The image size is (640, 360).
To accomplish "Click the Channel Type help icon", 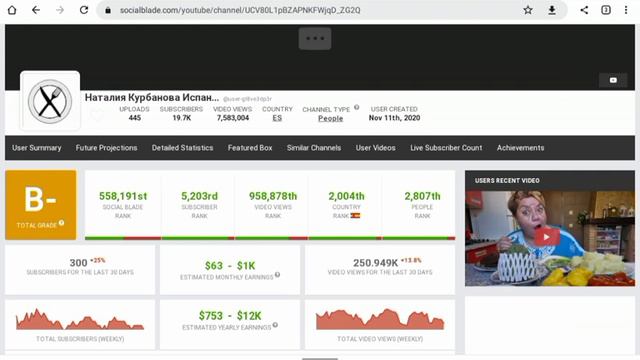I will point(356,108).
